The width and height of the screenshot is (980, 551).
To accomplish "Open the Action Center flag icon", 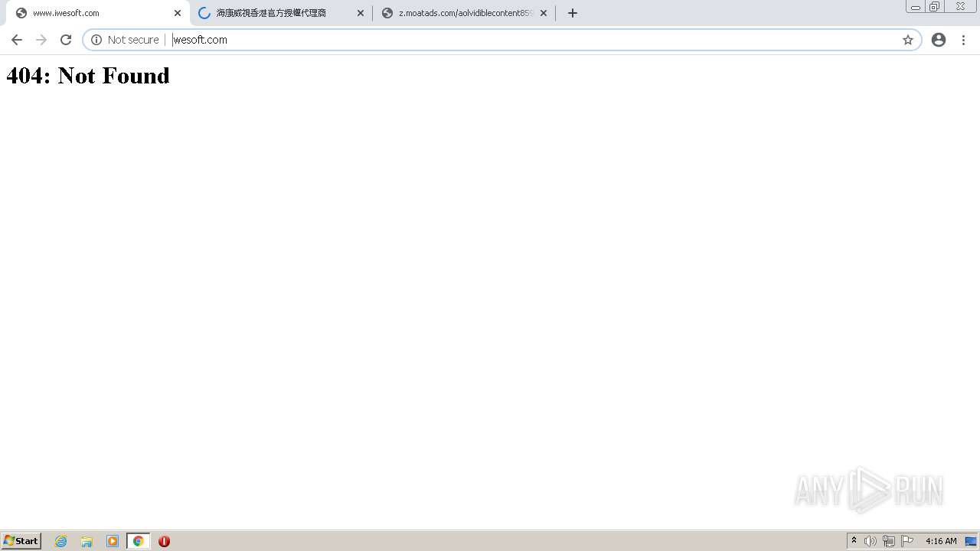I will coord(907,541).
